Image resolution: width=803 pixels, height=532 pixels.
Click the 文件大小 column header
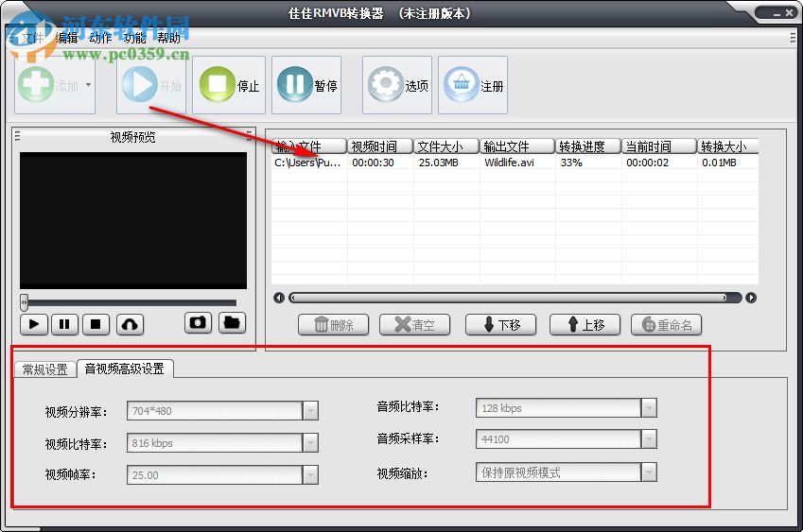pyautogui.click(x=446, y=146)
